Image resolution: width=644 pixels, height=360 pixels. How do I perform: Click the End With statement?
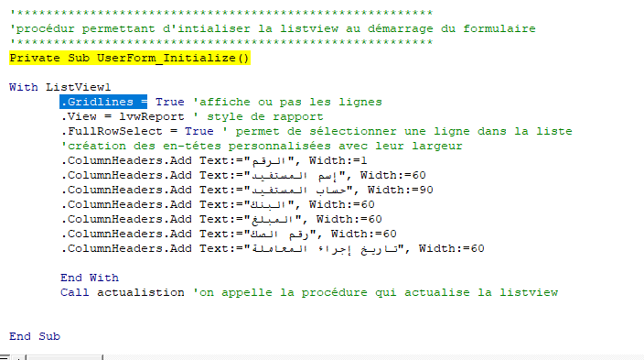pos(90,278)
